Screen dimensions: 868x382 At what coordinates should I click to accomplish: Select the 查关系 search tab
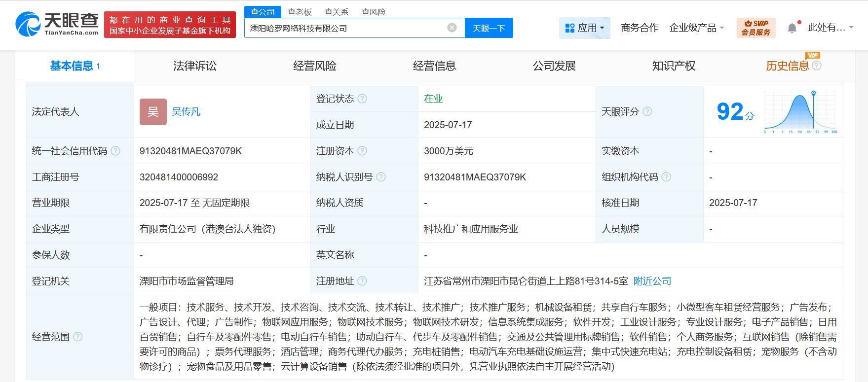point(337,12)
